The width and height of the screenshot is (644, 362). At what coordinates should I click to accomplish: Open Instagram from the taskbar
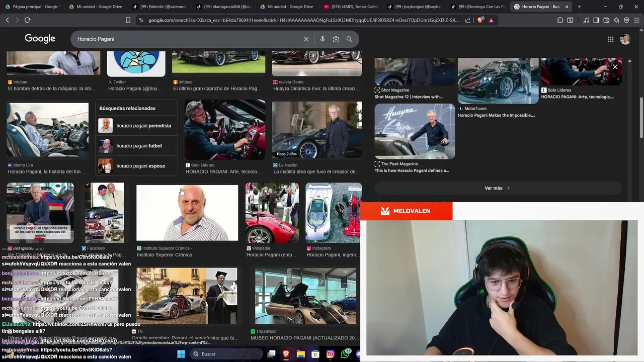[x=330, y=354]
